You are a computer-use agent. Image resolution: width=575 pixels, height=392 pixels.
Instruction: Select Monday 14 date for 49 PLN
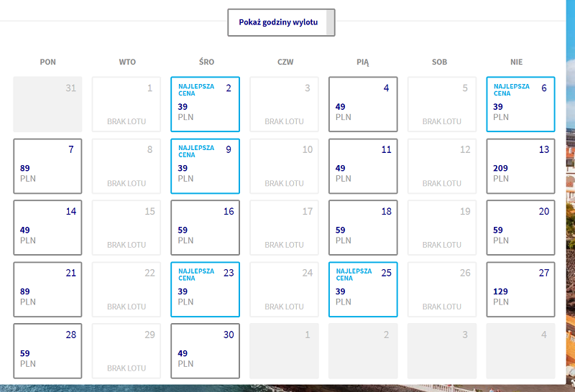click(47, 228)
